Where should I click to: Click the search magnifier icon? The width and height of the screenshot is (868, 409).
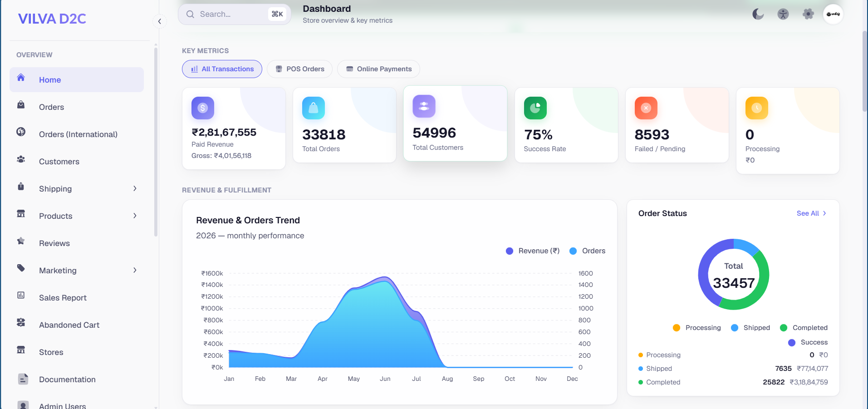[191, 14]
